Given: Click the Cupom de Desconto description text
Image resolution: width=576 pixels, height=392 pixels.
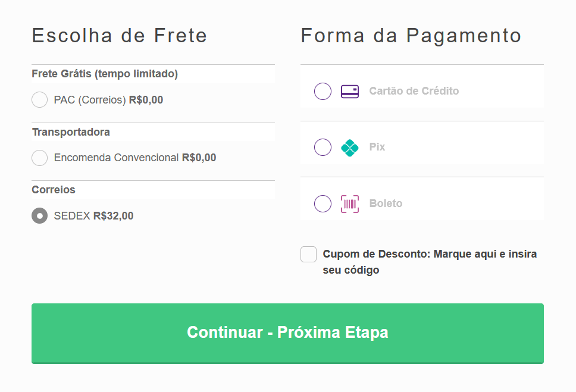Looking at the screenshot, I should pyautogui.click(x=430, y=262).
